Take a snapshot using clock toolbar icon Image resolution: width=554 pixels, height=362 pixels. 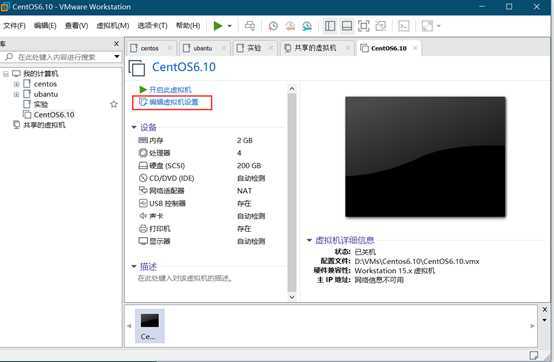point(273,26)
